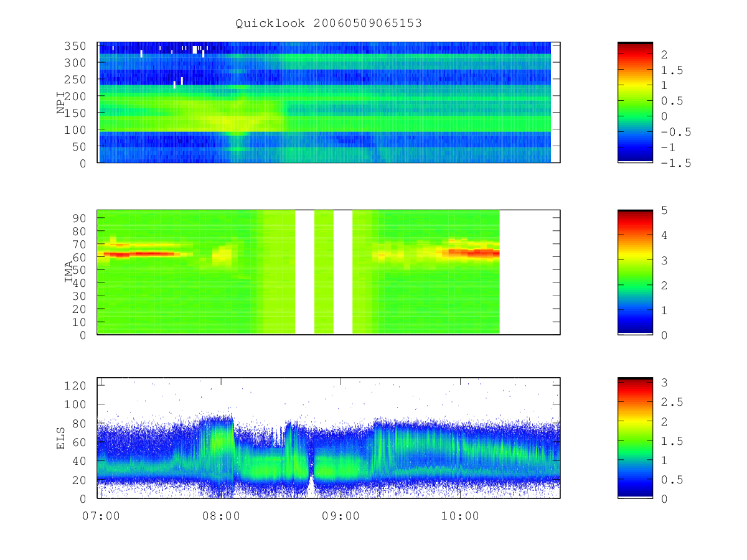The height and width of the screenshot is (560, 747).
Task: Click the Quicklook 20060509065153 title
Action: point(329,24)
